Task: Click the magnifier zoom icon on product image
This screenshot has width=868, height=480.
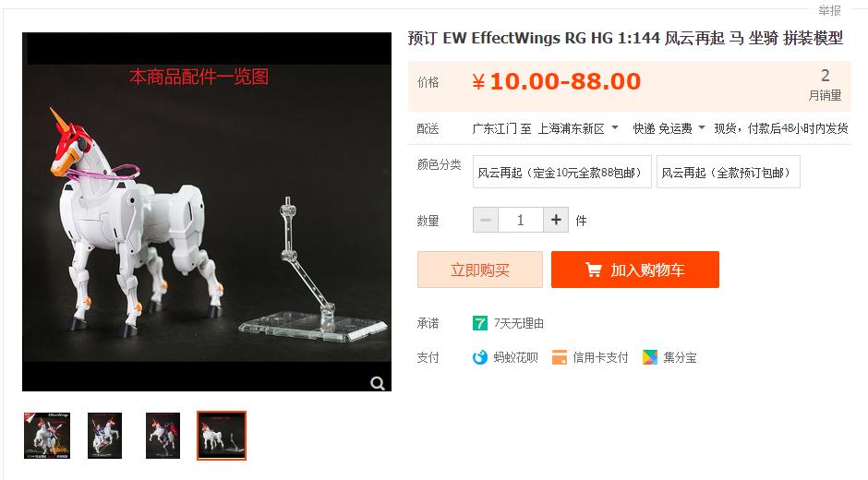Action: [x=378, y=383]
